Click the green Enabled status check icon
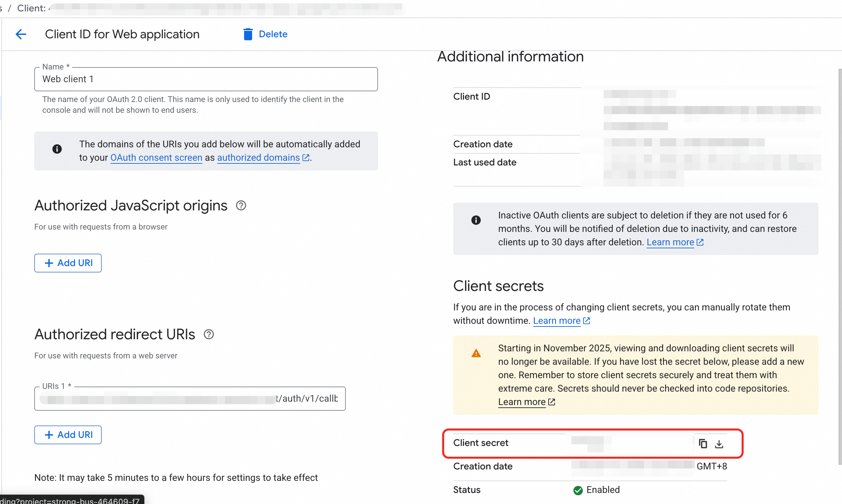 [578, 490]
